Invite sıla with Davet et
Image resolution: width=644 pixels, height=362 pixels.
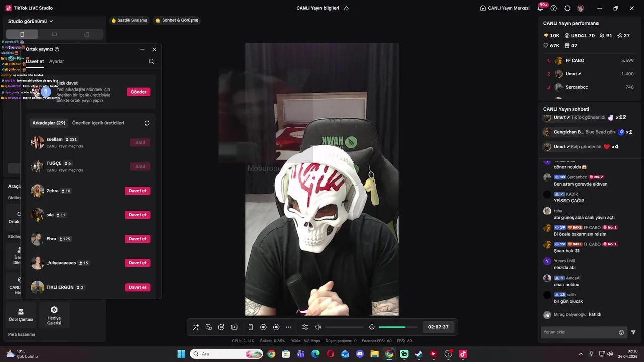pos(138,215)
